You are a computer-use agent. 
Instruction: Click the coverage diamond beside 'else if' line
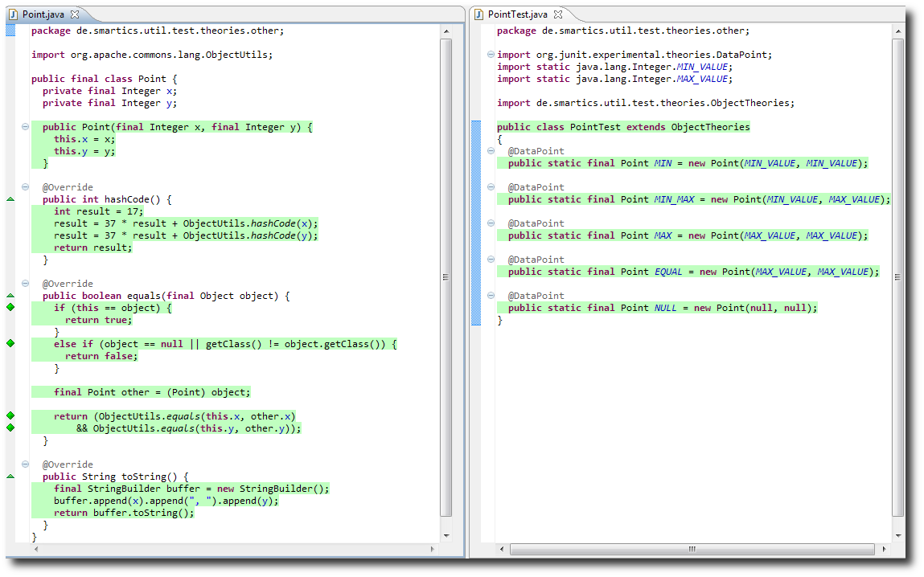[x=10, y=343]
